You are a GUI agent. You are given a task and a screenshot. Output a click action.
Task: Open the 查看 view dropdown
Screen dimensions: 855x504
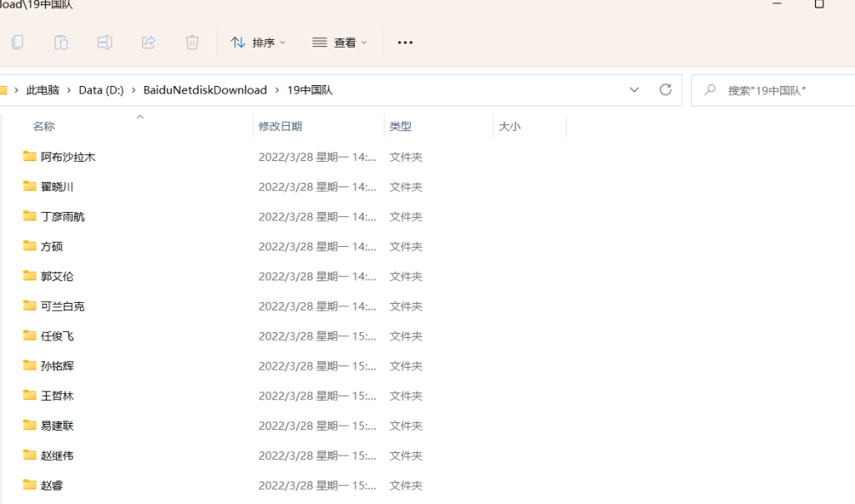click(x=340, y=43)
